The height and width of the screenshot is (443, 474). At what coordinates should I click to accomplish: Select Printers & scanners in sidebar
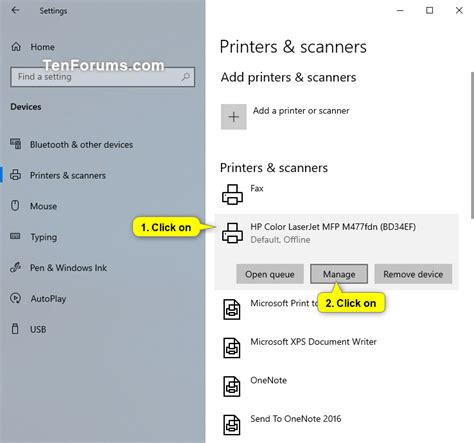[x=68, y=175]
